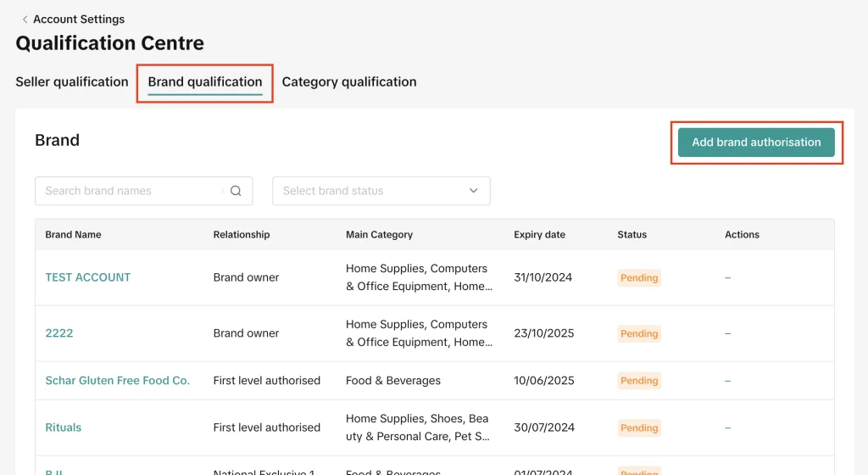Image resolution: width=868 pixels, height=475 pixels.
Task: Open Schar Gluten Free Food Co. brand
Action: point(117,381)
